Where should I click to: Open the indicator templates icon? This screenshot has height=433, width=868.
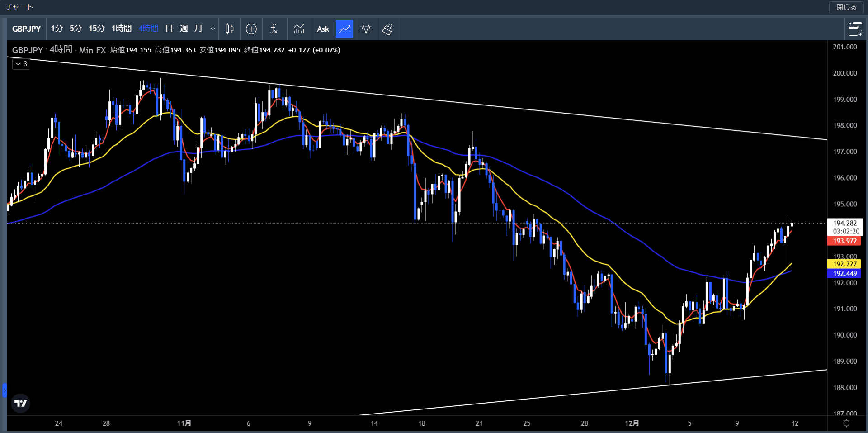pos(299,29)
